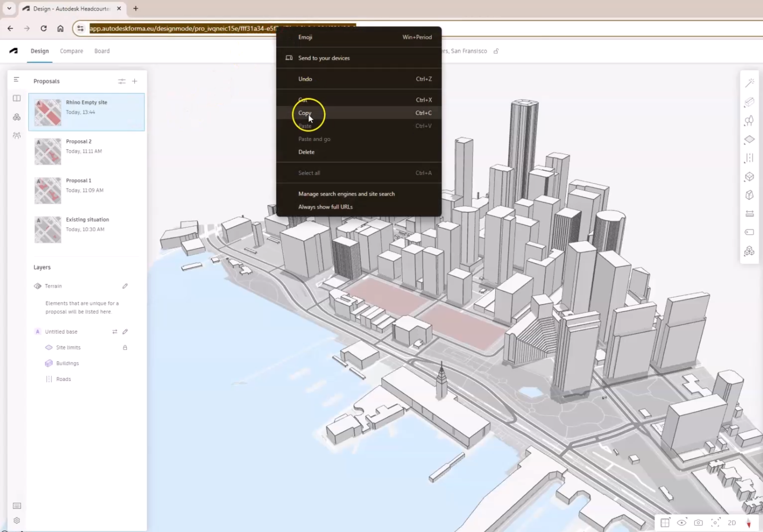Take a camera snapshot of the view

tap(698, 523)
